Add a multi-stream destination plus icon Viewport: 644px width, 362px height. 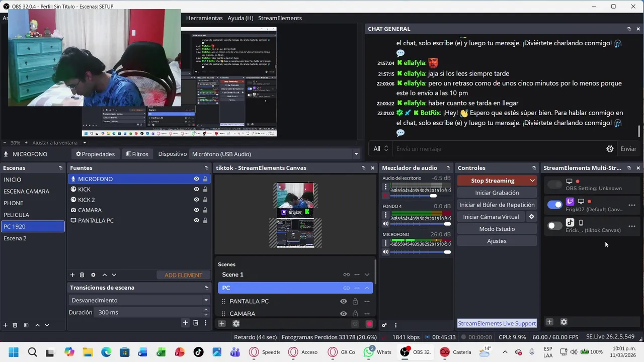tap(549, 322)
